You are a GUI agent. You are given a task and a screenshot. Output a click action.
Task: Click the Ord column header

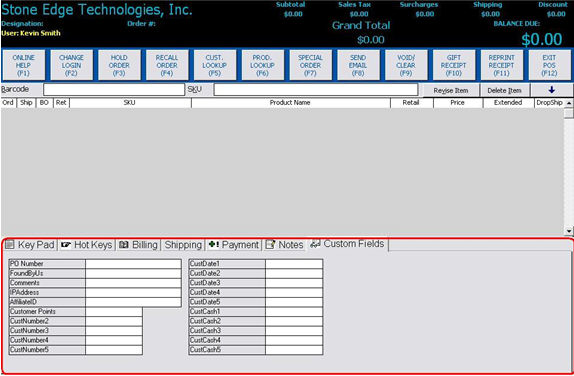coord(8,103)
